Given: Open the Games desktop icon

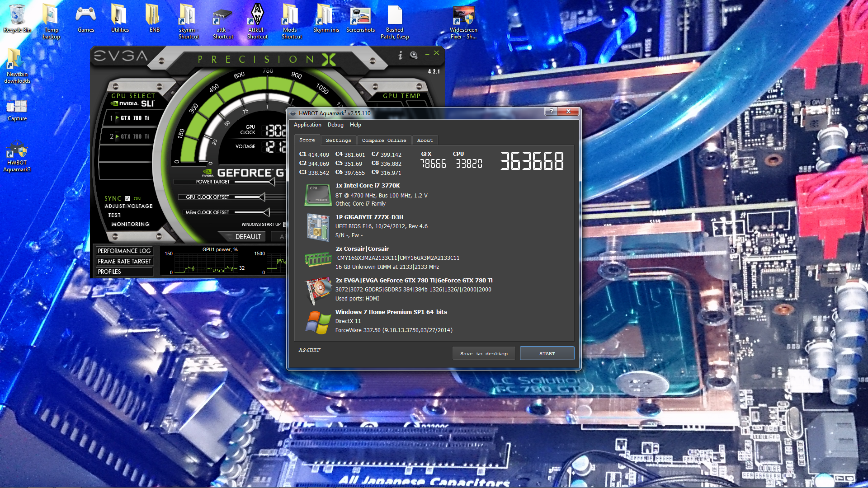Looking at the screenshot, I should click(85, 18).
